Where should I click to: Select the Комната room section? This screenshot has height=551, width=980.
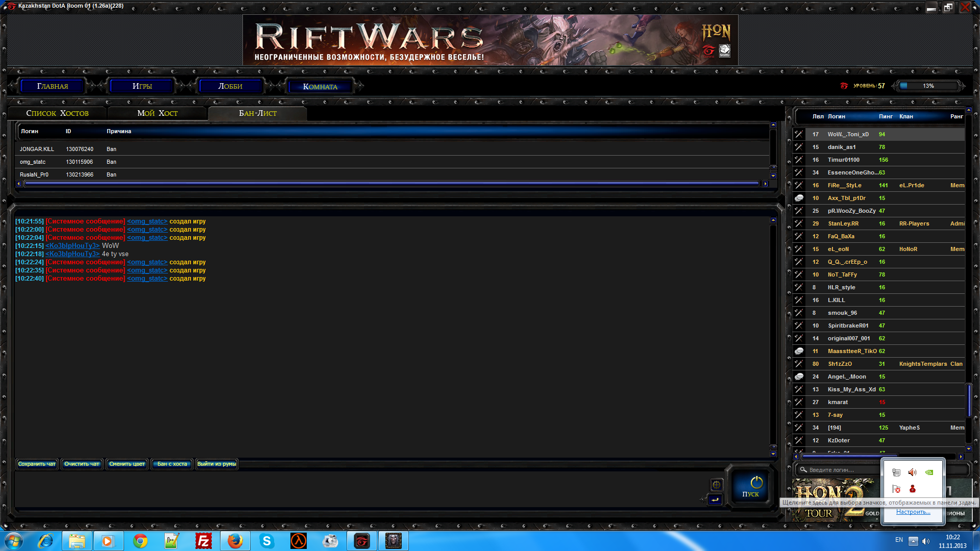click(x=320, y=86)
